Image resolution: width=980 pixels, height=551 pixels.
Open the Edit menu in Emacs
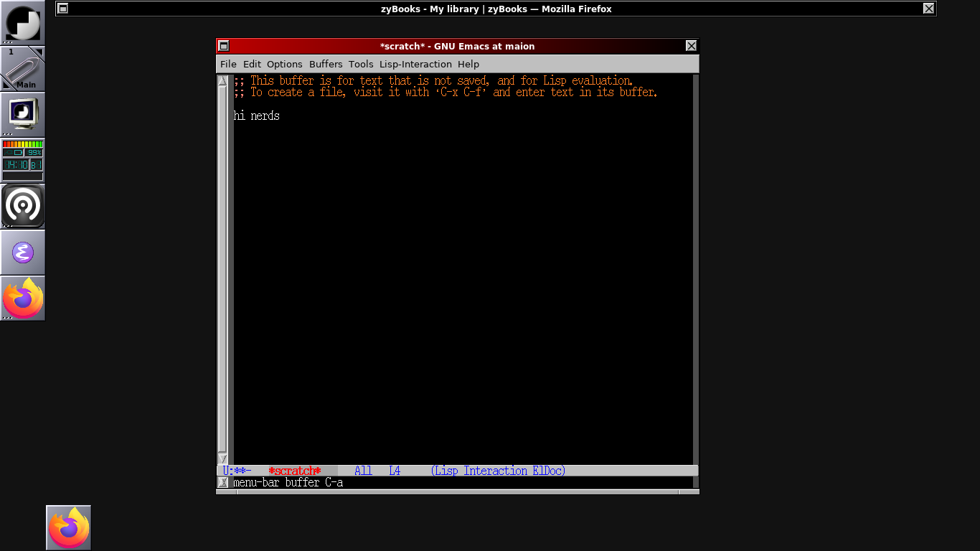point(252,64)
